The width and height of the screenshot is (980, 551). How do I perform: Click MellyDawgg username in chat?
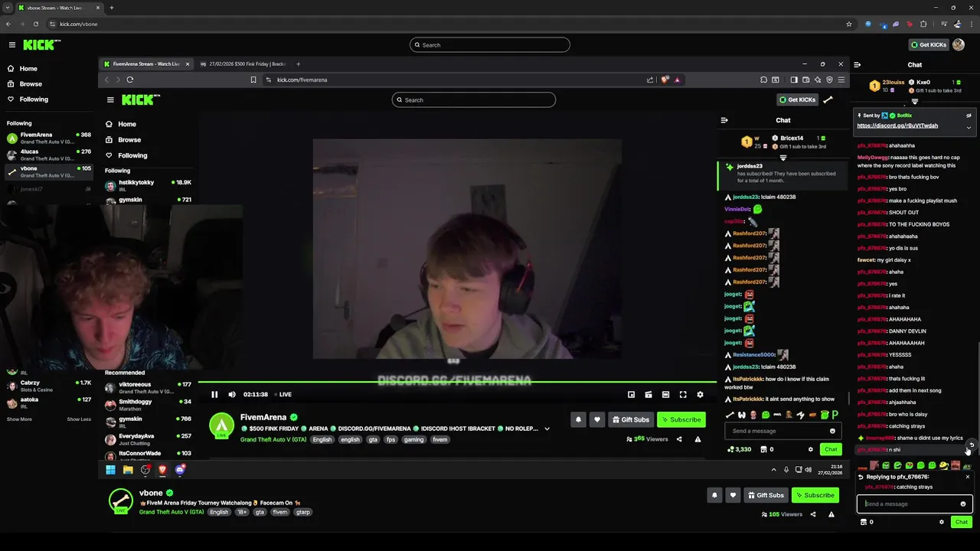872,158
